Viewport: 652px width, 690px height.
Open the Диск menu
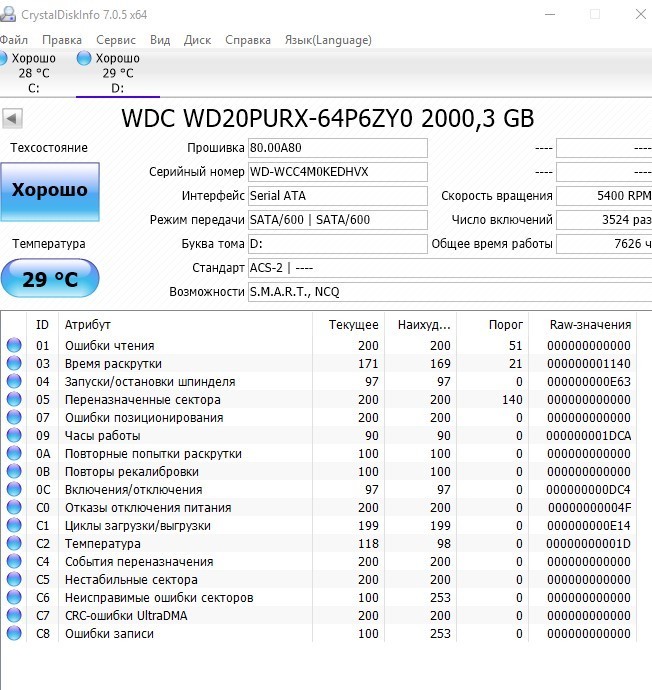(198, 40)
